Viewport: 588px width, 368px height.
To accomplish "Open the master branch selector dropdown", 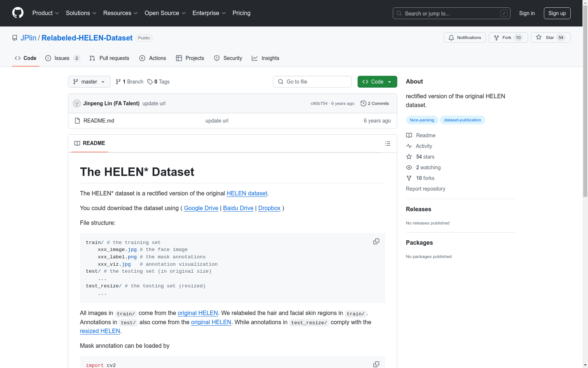I will 89,82.
